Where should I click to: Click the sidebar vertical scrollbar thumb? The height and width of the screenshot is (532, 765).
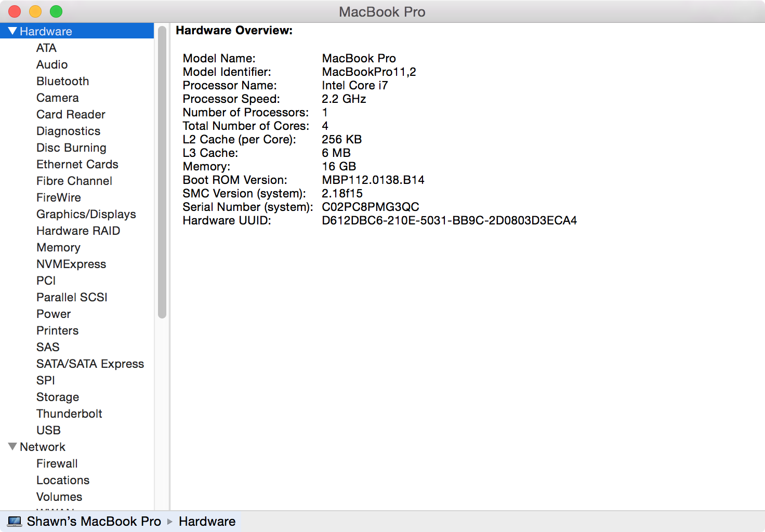(x=162, y=172)
